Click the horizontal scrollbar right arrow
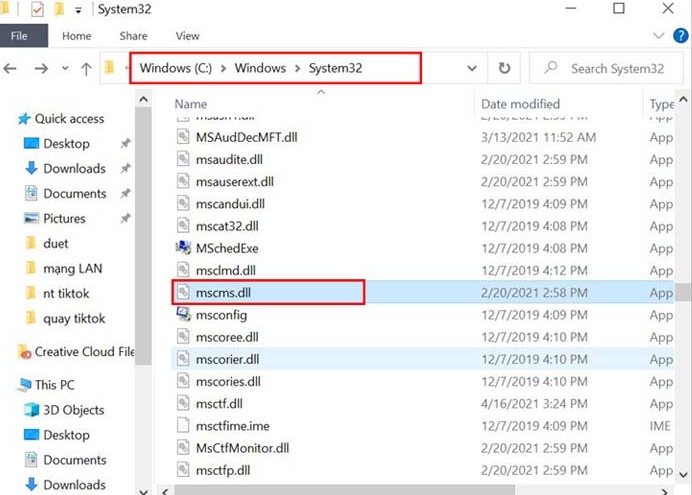 pos(665,491)
